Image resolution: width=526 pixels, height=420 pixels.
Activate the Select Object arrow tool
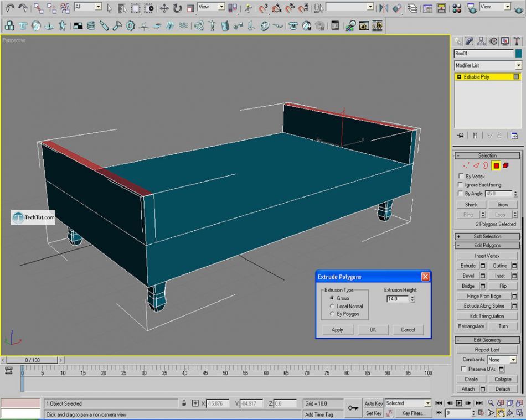point(109,8)
